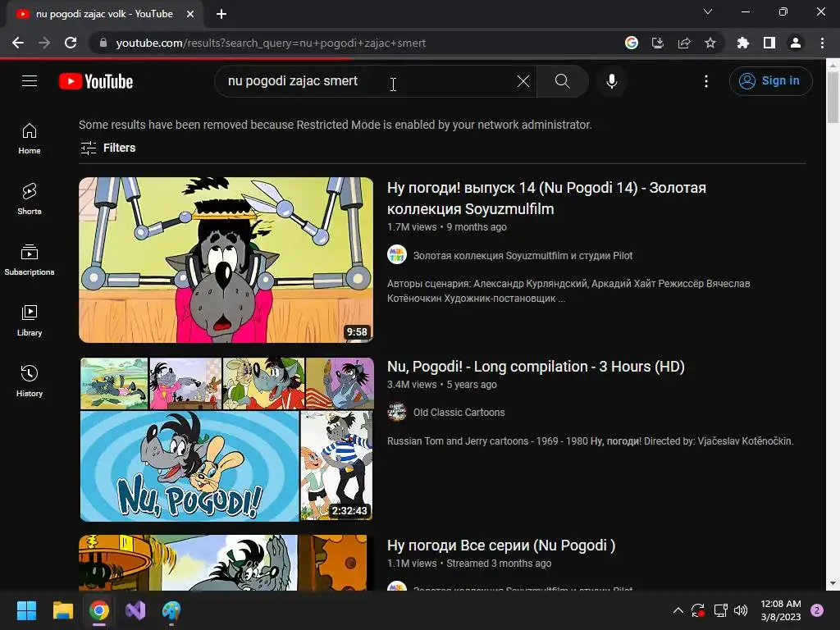Open thumbnail of Nu Pogodi 14 video
This screenshot has width=840, height=630.
(x=226, y=260)
